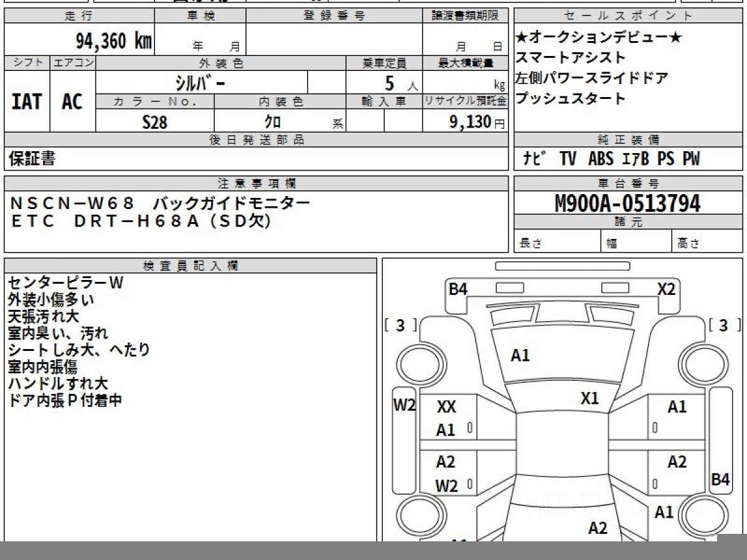Viewport: 747px width, 560px height.
Task: Click the 後日発送部品 header
Action: 256,140
